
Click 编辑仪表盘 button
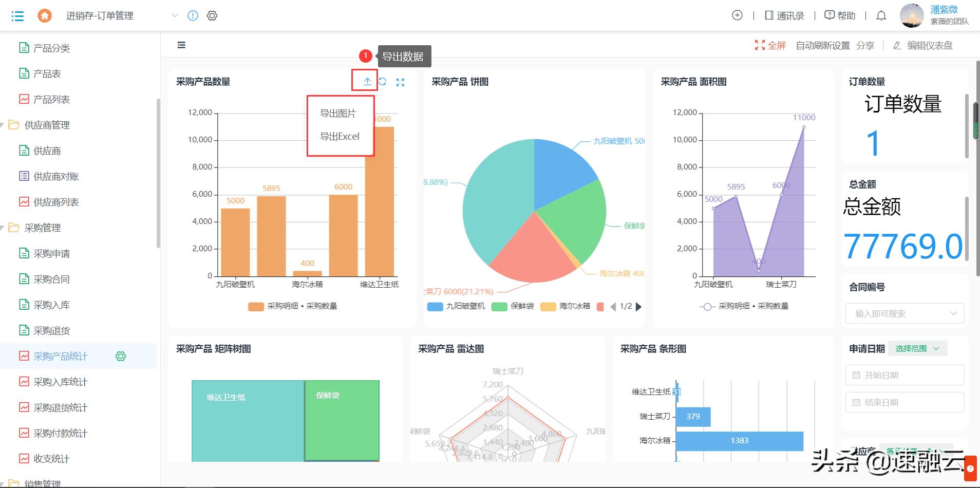[923, 45]
